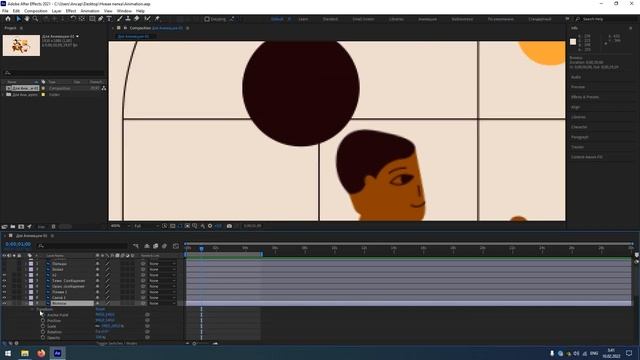Image resolution: width=640 pixels, height=360 pixels.
Task: Collapse the Transform property group
Action: coord(33,309)
